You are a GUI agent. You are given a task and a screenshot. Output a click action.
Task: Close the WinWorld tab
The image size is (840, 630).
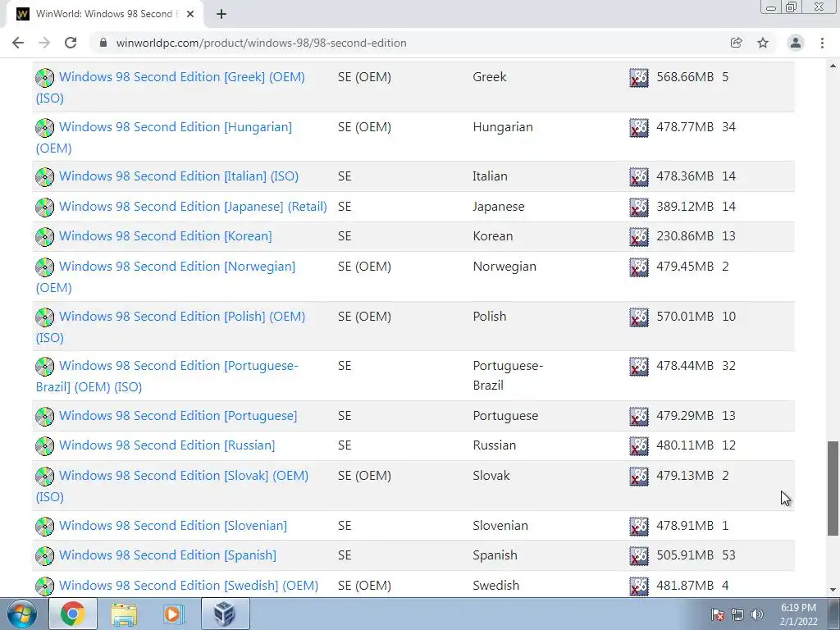[190, 14]
